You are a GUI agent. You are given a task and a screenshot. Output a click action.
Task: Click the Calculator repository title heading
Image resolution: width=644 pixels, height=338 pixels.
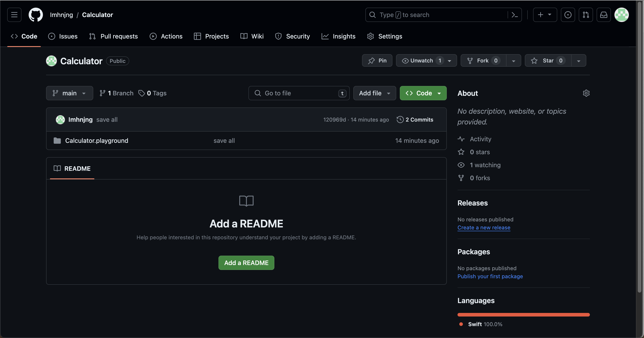(81, 61)
